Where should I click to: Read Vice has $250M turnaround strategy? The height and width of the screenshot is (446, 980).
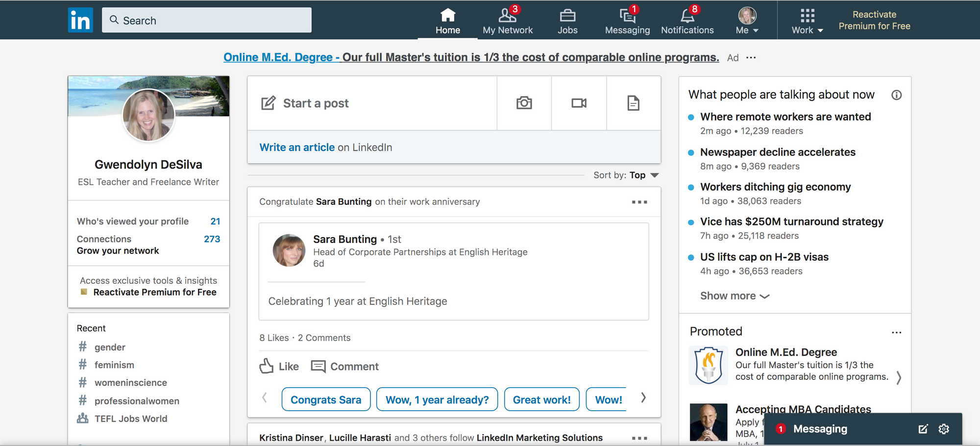[x=791, y=222]
